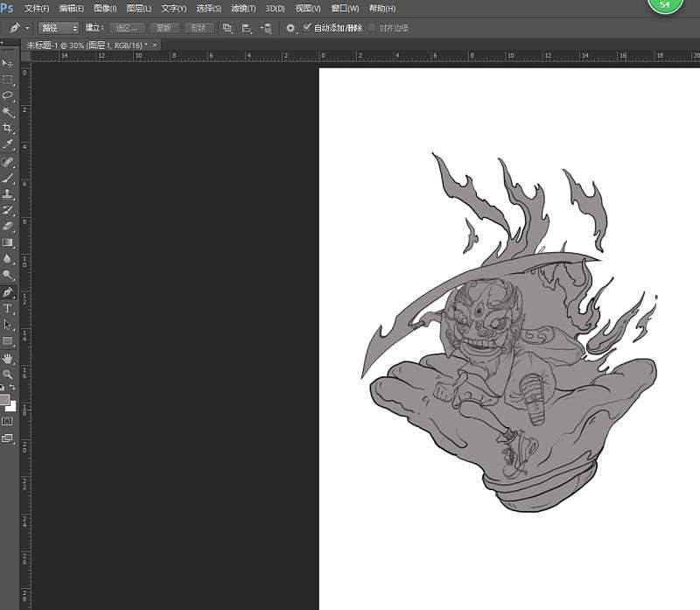Click the 形状 button
Viewport: 700px width, 610px height.
[199, 28]
